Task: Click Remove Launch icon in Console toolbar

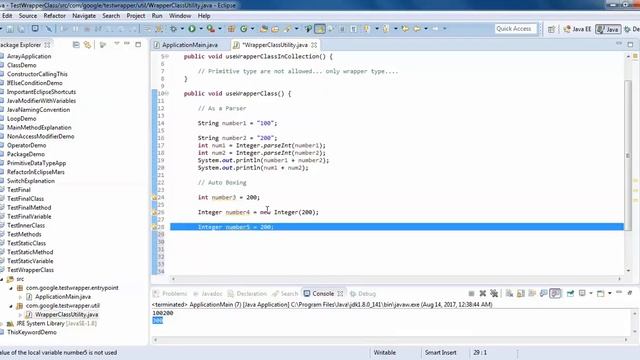Action: tap(482, 293)
